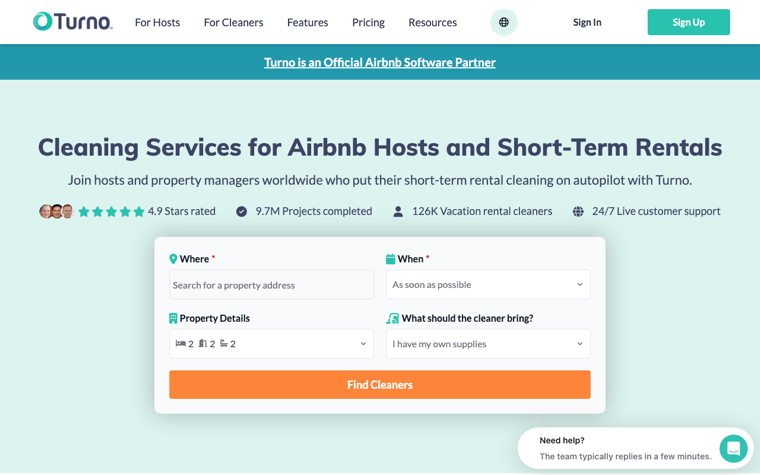Click the live customer support globe icon
This screenshot has width=760, height=475.
578,211
